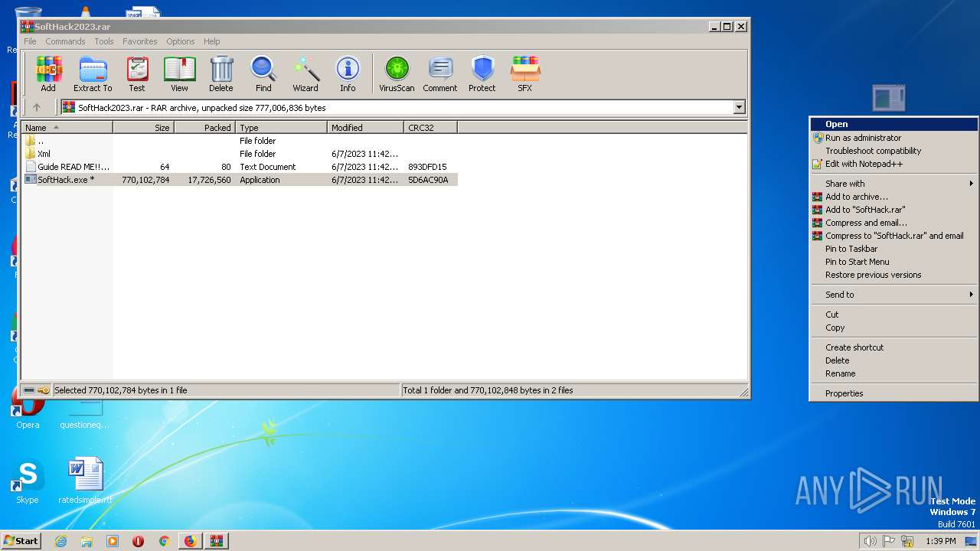Click the taskbar clock showing 1:39 PM
The height and width of the screenshot is (551, 980).
[x=940, y=541]
